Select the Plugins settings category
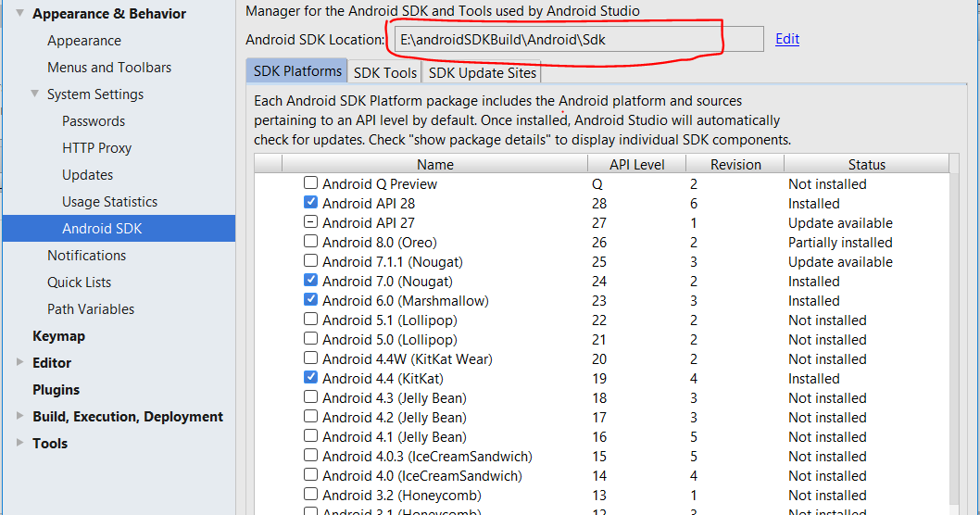 [57, 390]
